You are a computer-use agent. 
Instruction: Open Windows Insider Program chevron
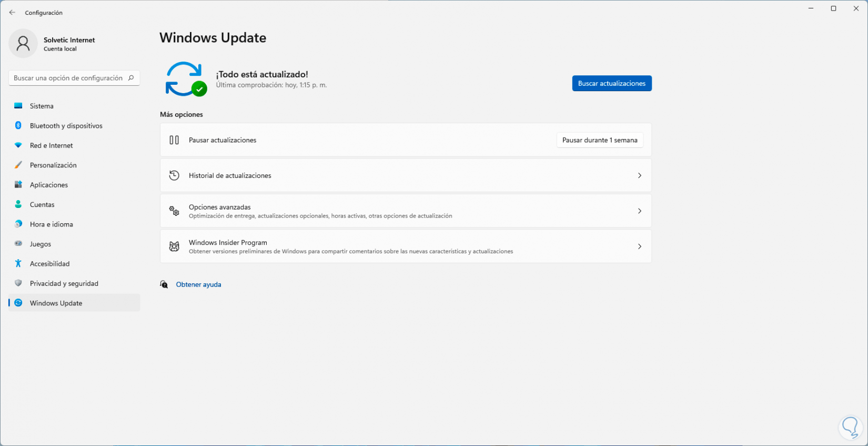(x=639, y=246)
